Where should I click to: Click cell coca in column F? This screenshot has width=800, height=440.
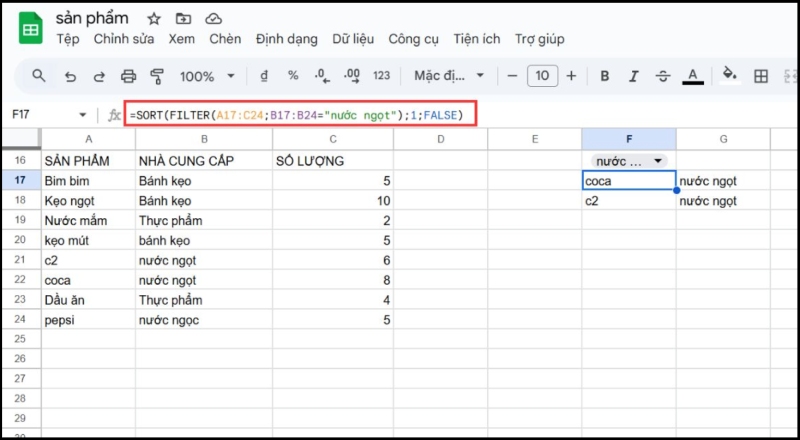coord(629,181)
